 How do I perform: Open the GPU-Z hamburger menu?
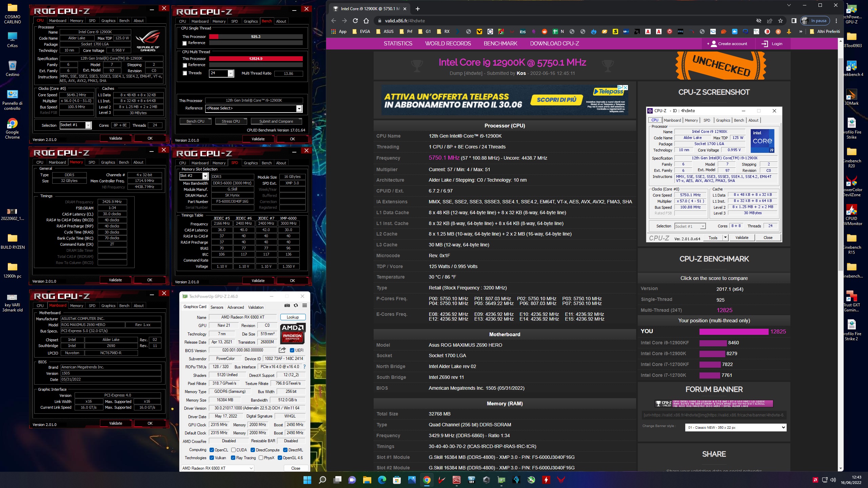coord(304,305)
